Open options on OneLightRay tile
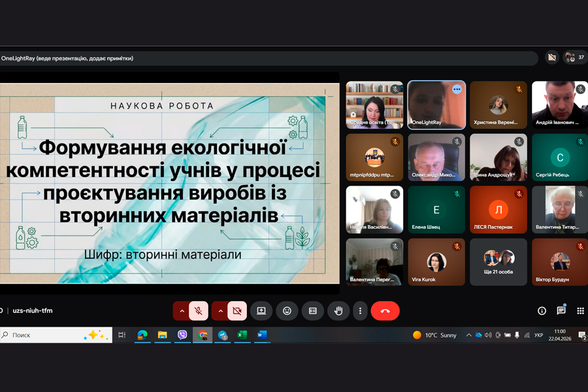The image size is (588, 392). point(457,90)
